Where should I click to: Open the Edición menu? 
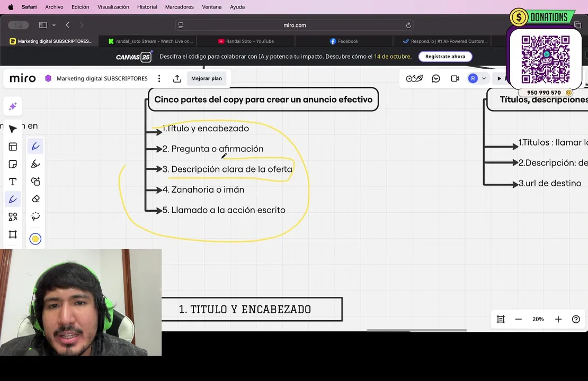click(x=80, y=7)
